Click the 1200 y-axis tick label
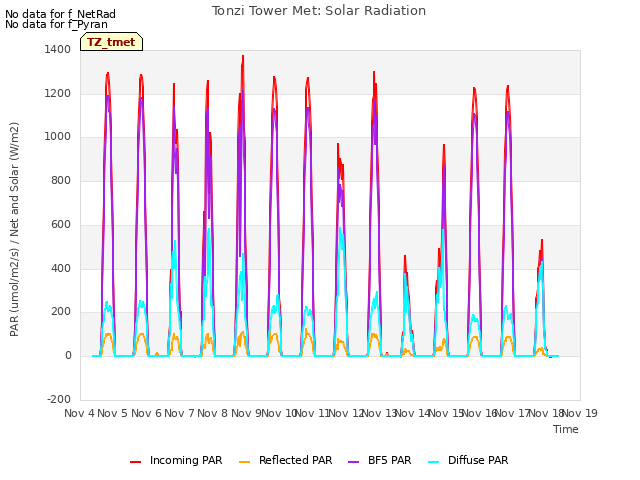 [58, 93]
